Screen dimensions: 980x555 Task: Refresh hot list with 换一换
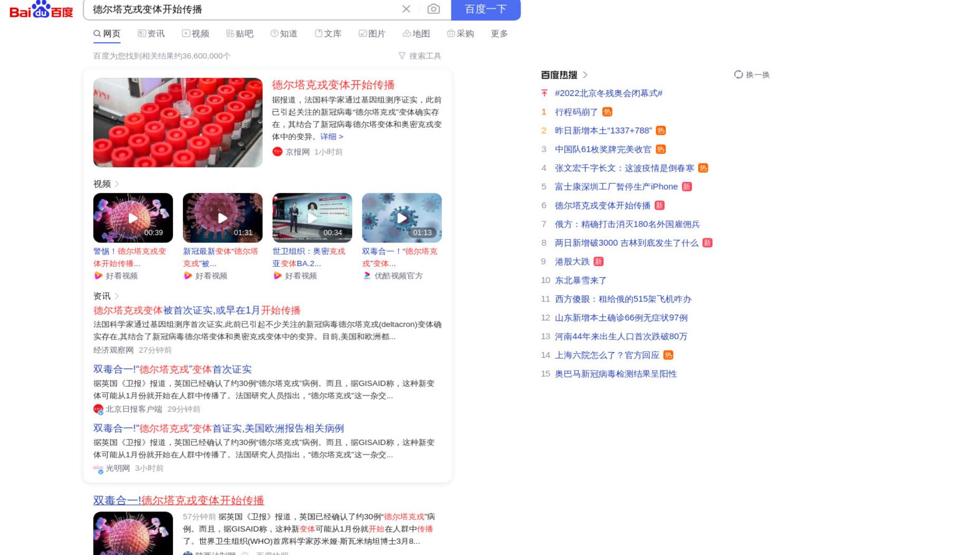752,75
